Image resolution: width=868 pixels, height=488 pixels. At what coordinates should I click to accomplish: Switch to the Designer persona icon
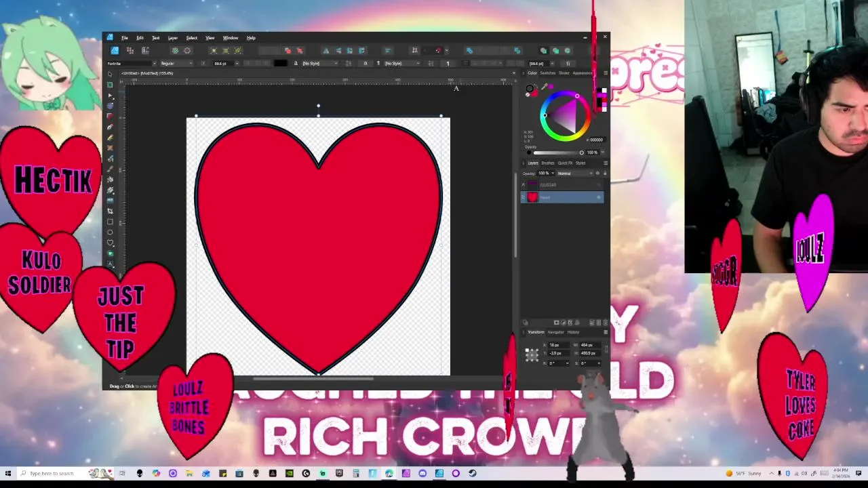click(115, 50)
